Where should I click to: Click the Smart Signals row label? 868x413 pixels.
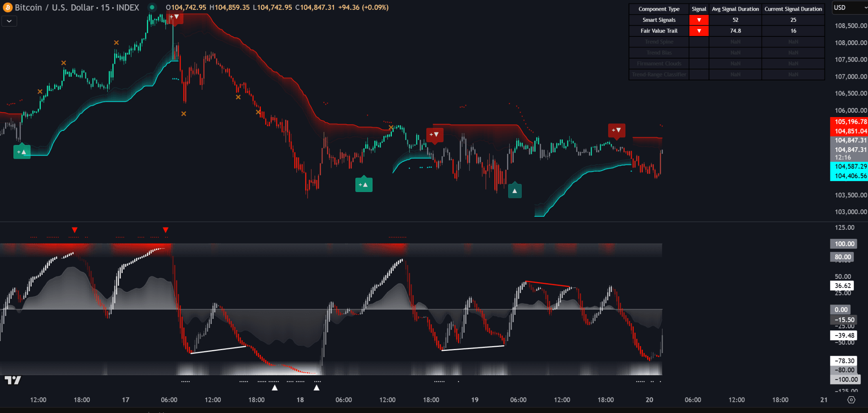[x=659, y=20]
